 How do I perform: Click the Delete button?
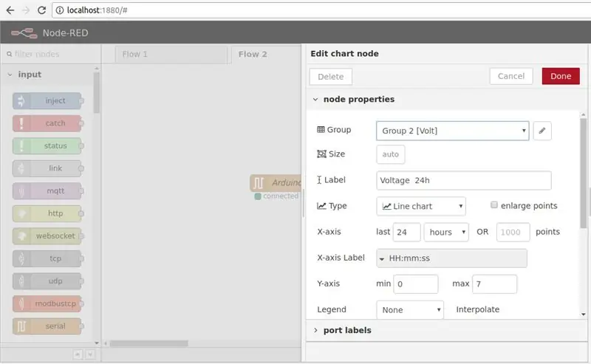330,77
